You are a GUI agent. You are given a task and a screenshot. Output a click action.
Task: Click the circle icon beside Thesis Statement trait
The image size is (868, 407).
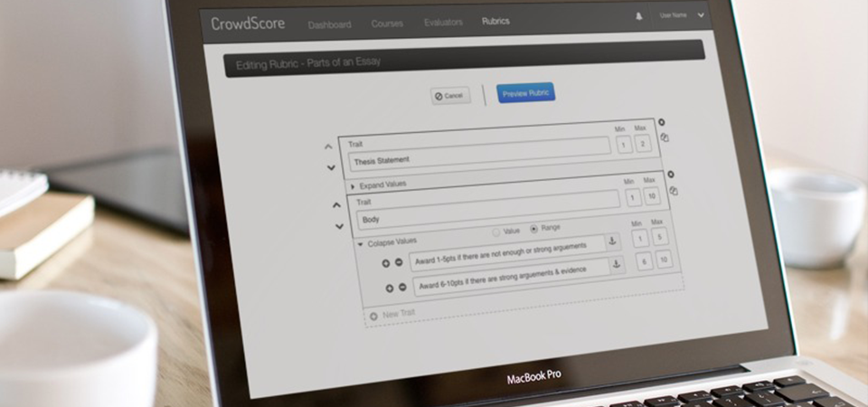[x=661, y=122]
